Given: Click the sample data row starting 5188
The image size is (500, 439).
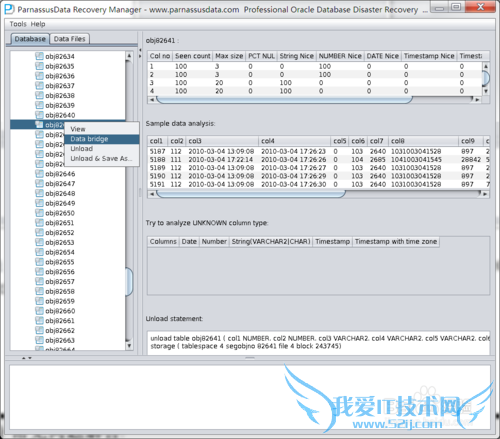Looking at the screenshot, I should pyautogui.click(x=318, y=160).
